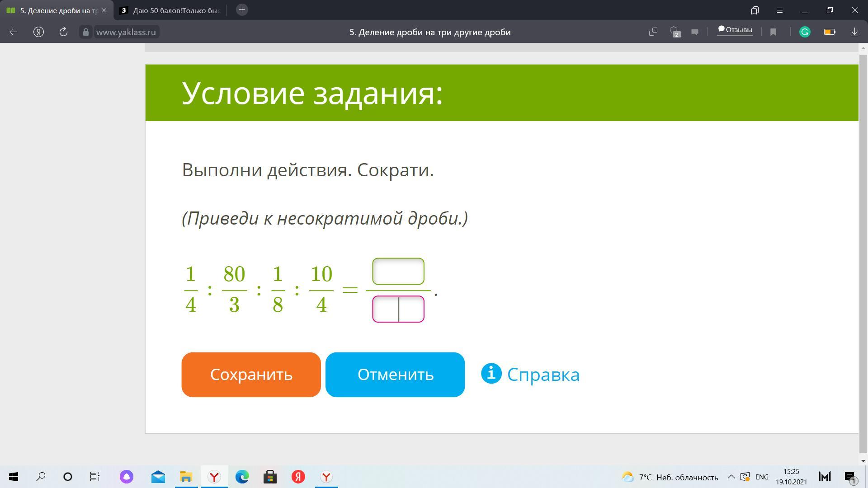
Task: Click the ENG language indicator
Action: (762, 477)
